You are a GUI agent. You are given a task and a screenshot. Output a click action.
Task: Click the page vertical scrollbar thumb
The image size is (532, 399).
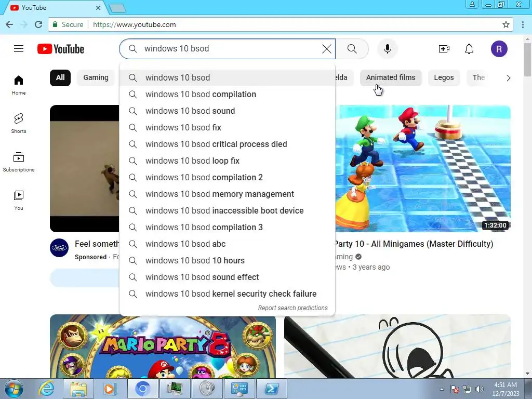pyautogui.click(x=528, y=60)
